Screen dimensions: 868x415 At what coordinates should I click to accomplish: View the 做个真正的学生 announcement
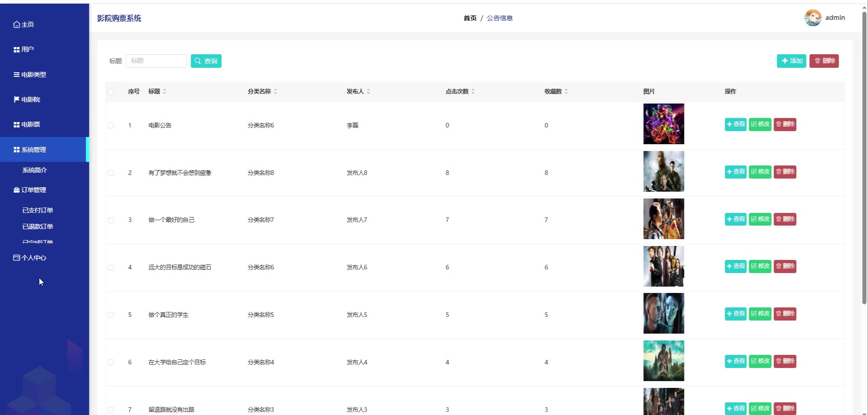pyautogui.click(x=736, y=314)
